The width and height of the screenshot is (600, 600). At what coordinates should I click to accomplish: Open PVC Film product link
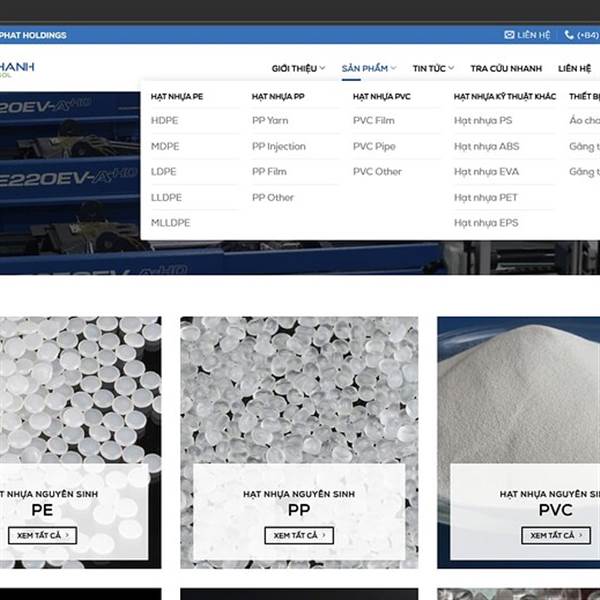(x=373, y=121)
